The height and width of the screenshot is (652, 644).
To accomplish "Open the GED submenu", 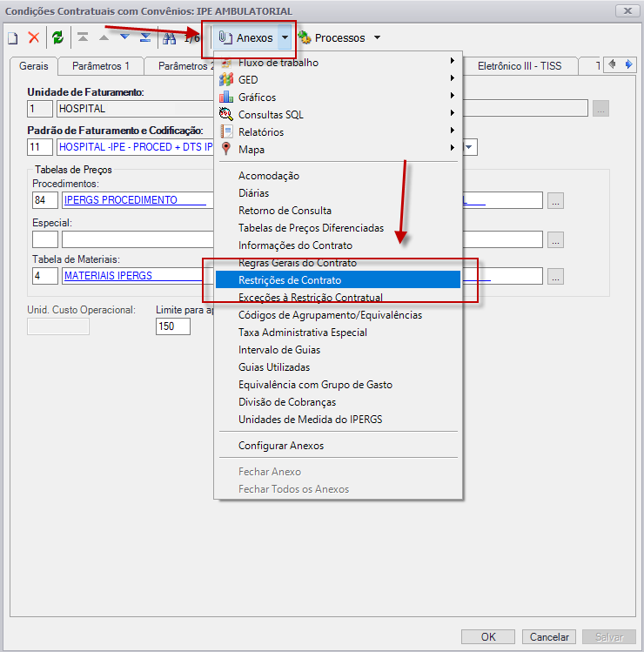I will click(338, 79).
